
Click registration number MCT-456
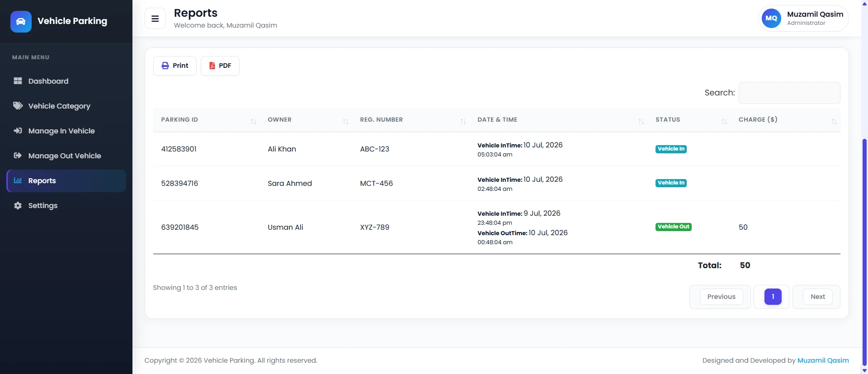376,183
